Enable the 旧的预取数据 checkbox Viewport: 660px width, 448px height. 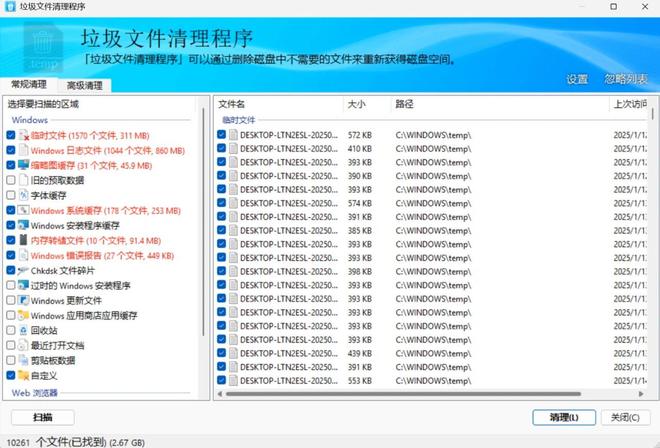[11, 180]
